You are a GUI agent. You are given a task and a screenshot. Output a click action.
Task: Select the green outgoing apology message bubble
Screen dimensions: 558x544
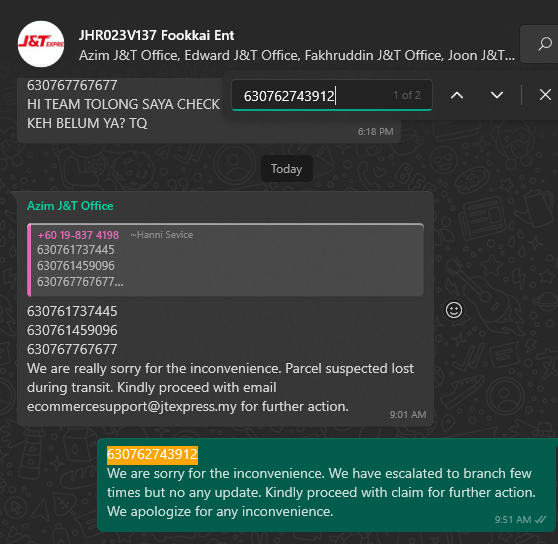(327, 485)
